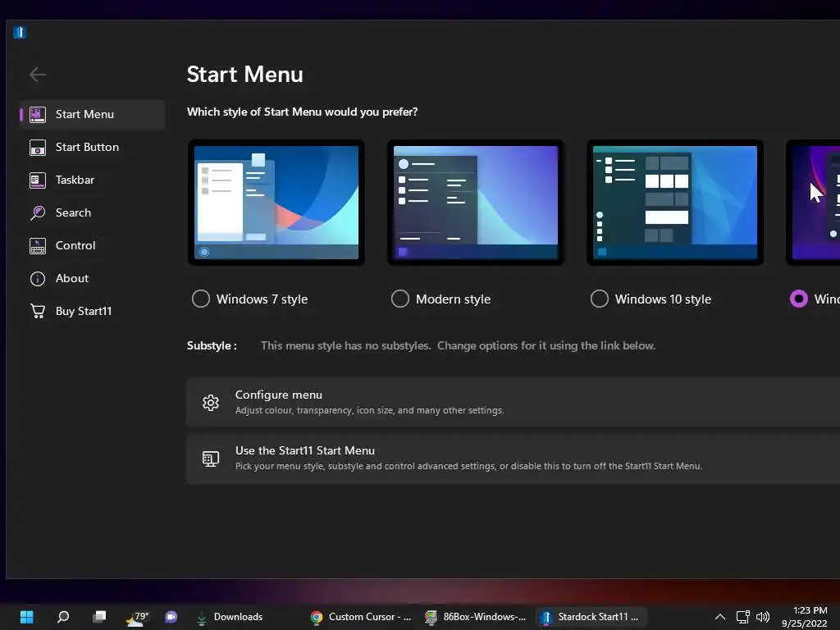Click the back arrow icon
840x630 pixels.
pos(38,75)
